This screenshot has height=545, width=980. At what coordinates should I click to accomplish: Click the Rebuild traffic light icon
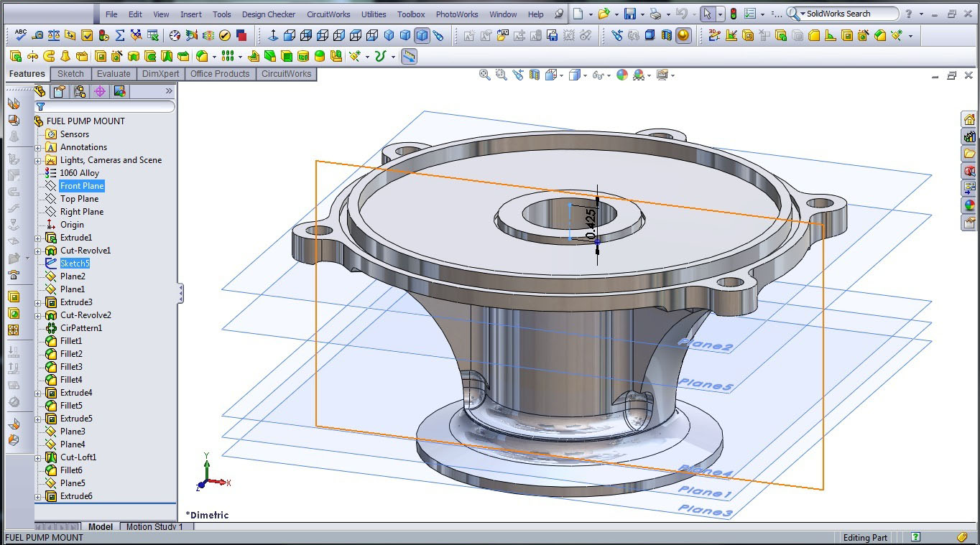point(733,14)
